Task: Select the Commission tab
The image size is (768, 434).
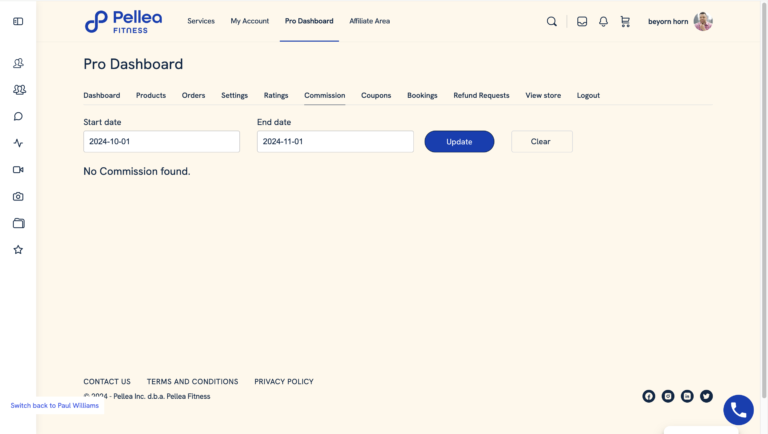Action: point(325,96)
